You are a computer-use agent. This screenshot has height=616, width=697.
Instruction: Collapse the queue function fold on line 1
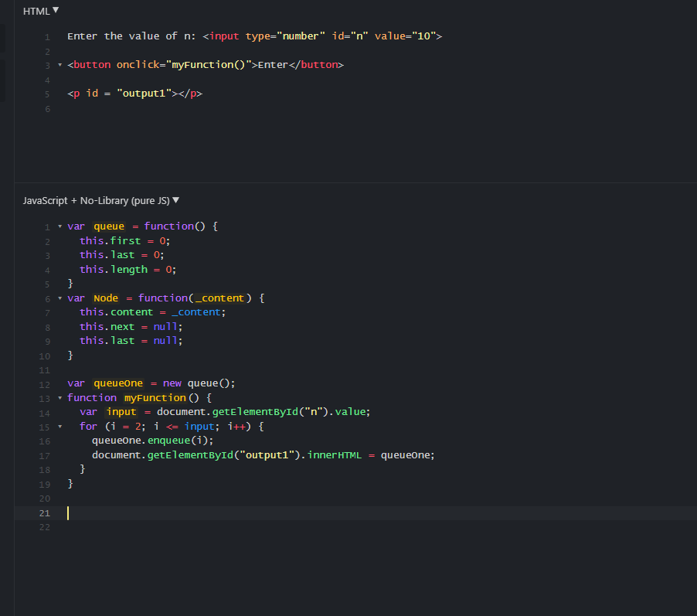point(59,226)
